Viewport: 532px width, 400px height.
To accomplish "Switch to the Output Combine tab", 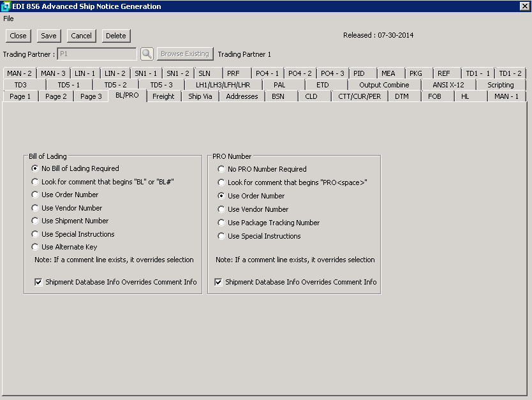I will (x=383, y=85).
